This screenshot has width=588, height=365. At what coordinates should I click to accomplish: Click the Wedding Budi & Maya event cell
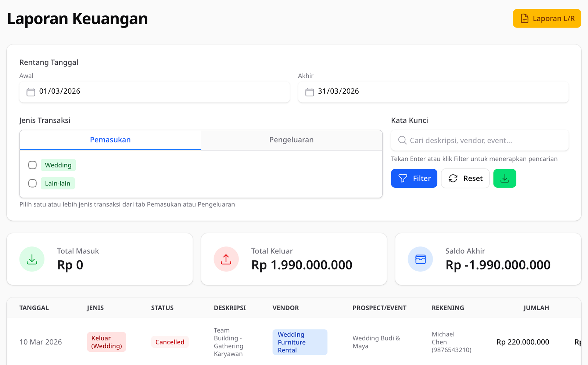click(x=376, y=342)
